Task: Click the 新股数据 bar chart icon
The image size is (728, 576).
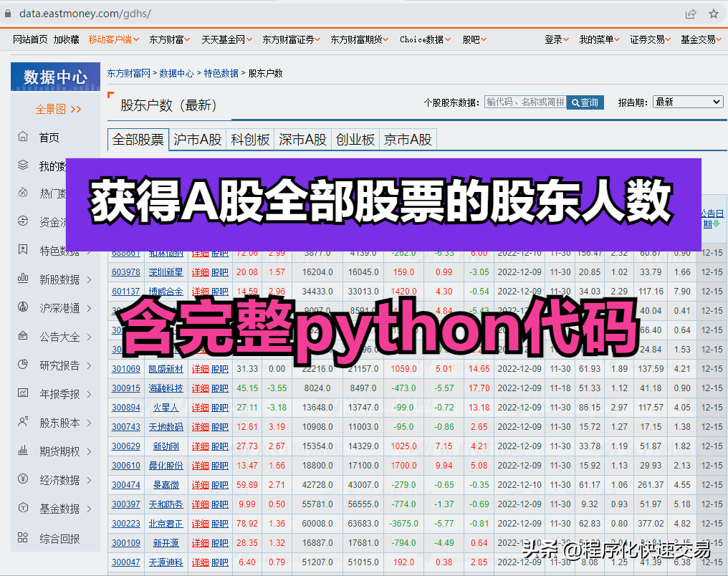Action: 23,278
